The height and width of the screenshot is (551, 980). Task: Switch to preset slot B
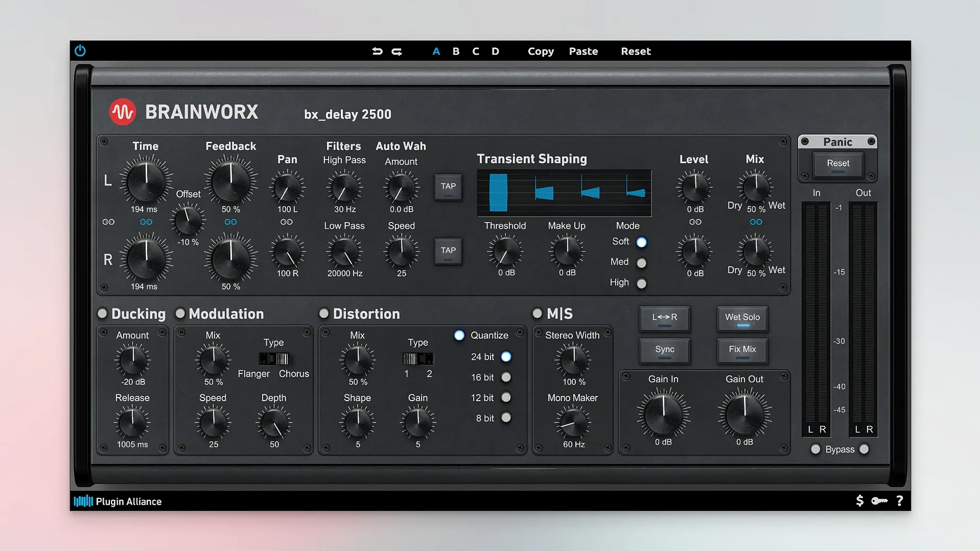(456, 51)
